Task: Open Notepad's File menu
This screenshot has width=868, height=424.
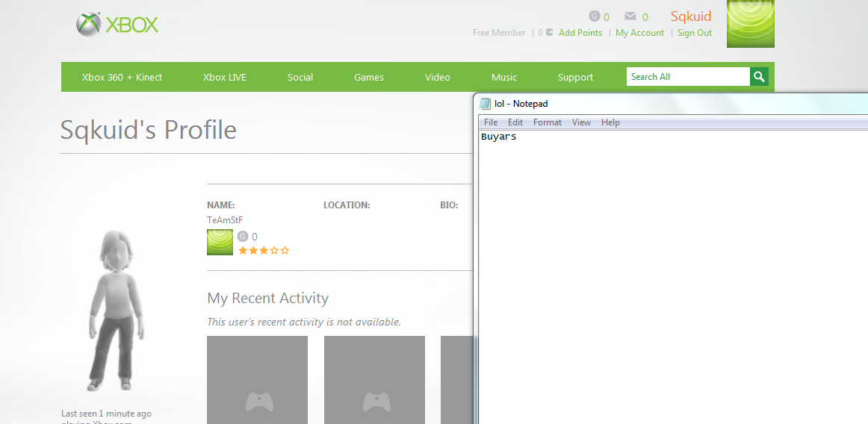Action: [x=491, y=122]
